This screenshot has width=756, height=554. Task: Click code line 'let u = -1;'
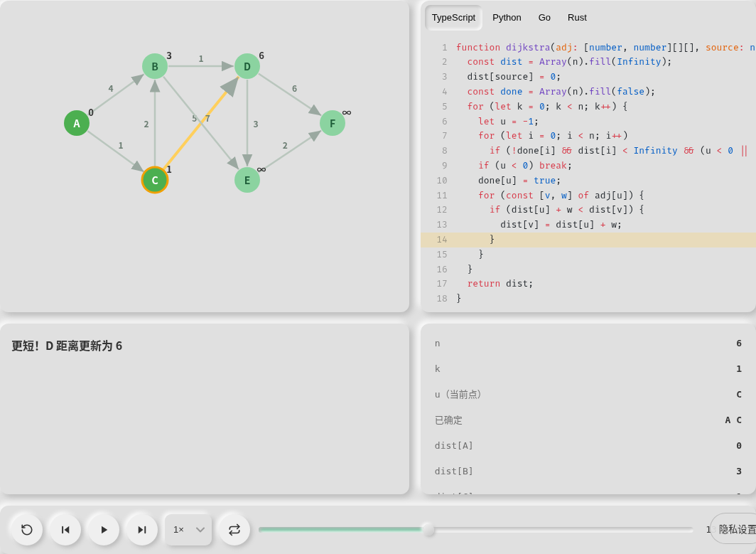(508, 121)
